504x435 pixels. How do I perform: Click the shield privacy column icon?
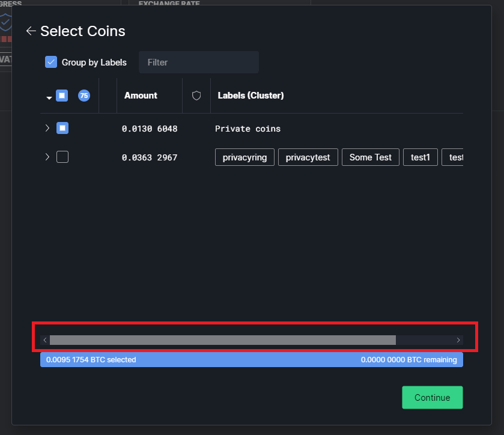(196, 96)
